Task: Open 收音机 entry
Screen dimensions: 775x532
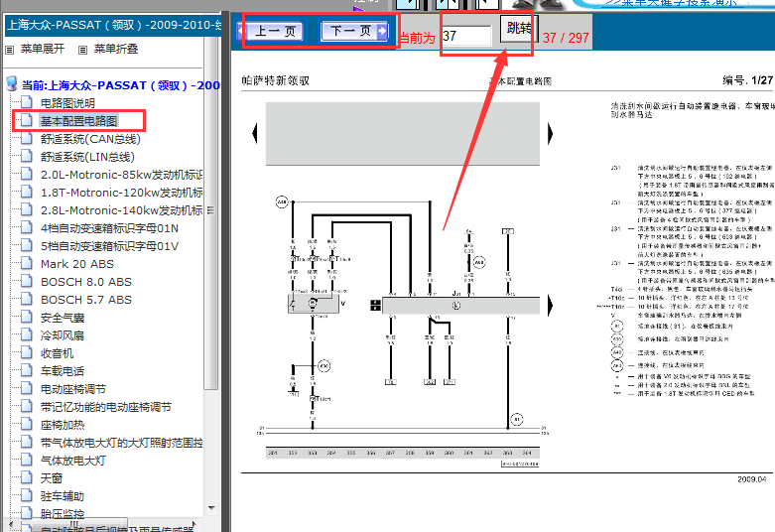Action: pos(57,353)
